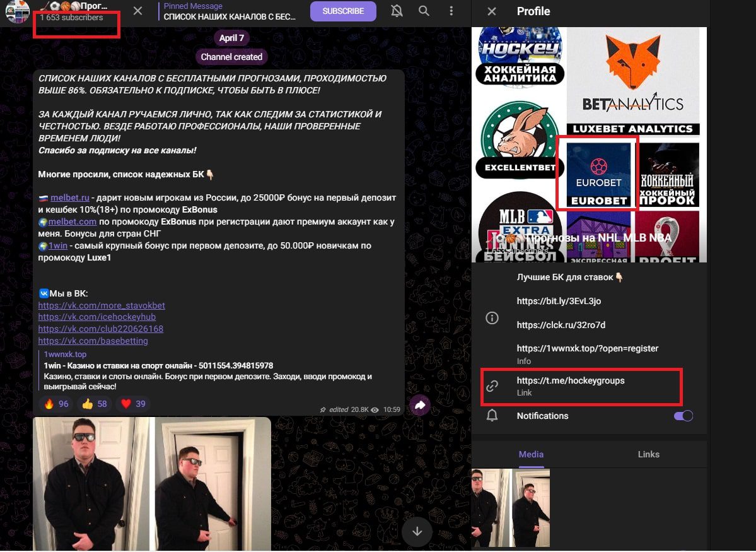Open the three-dot more options menu
The height and width of the screenshot is (552, 756).
point(451,11)
